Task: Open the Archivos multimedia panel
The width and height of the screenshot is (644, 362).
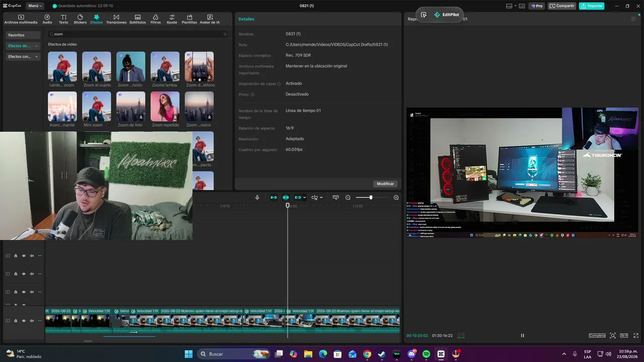Action: [x=21, y=19]
